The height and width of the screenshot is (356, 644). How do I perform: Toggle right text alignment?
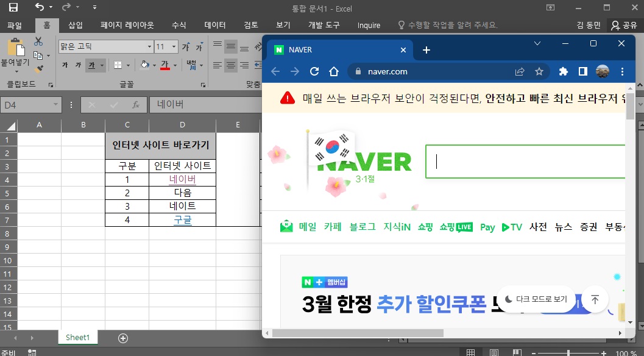coord(244,65)
